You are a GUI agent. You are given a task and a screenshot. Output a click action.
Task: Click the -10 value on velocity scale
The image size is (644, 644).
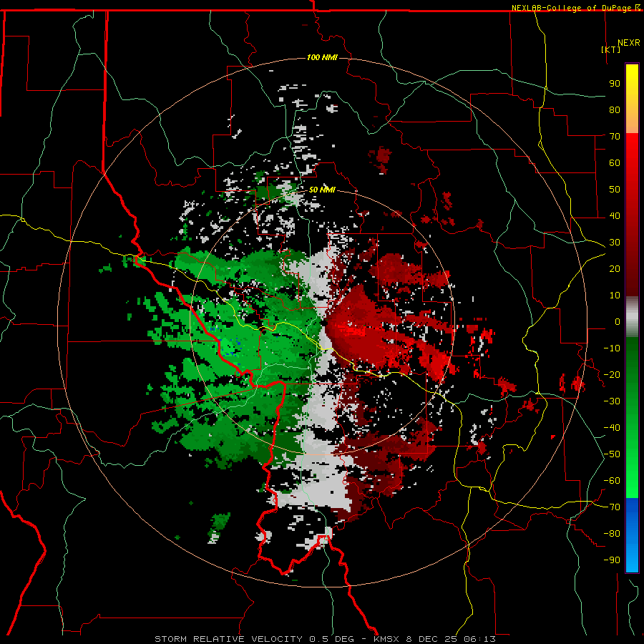coord(612,348)
